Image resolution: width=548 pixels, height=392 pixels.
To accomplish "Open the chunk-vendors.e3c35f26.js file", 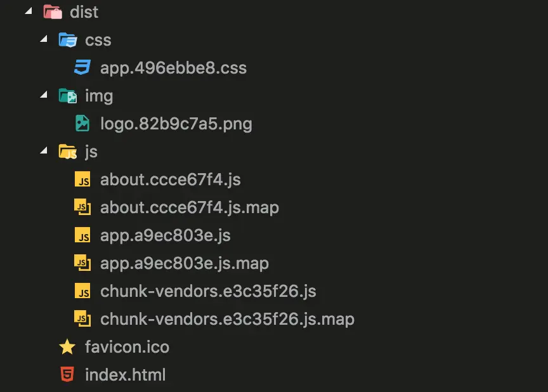I will [208, 291].
